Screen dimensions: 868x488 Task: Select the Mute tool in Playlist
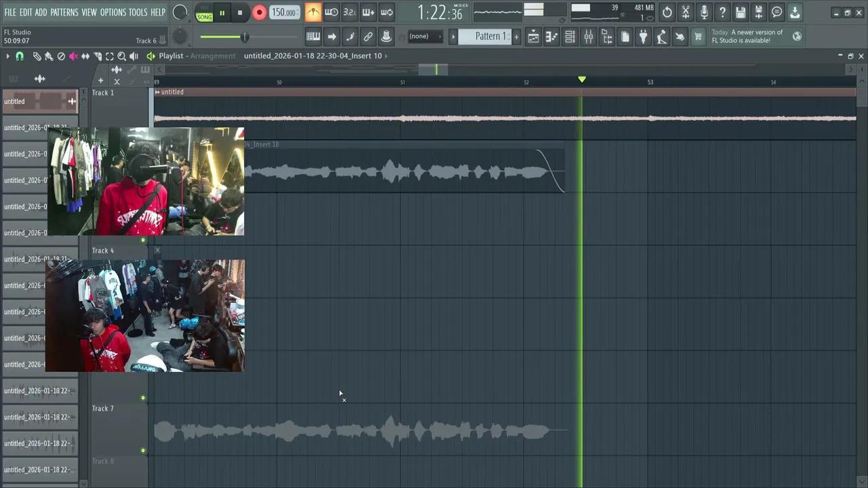click(x=73, y=56)
